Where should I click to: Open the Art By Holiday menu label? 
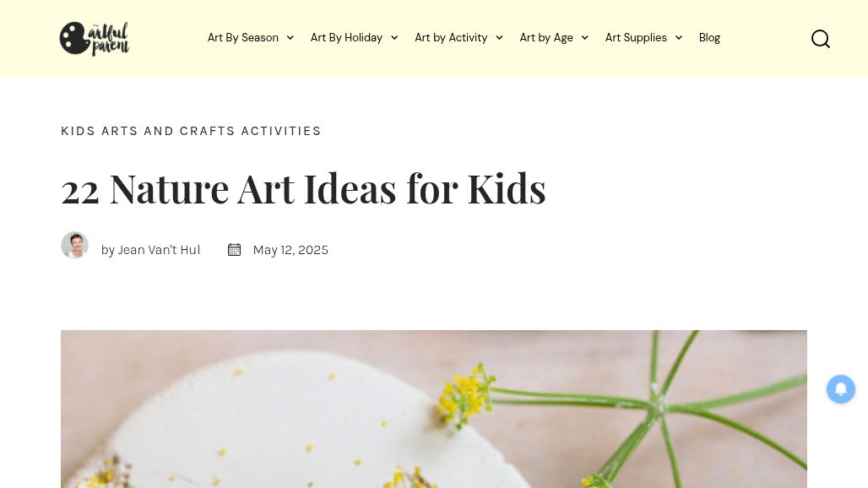[346, 38]
